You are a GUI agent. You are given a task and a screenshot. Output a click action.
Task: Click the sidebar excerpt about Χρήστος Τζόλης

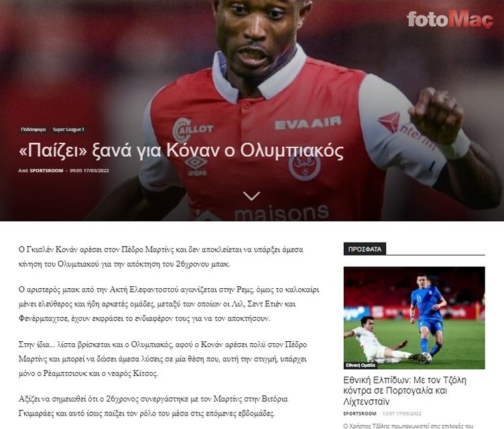point(408,426)
